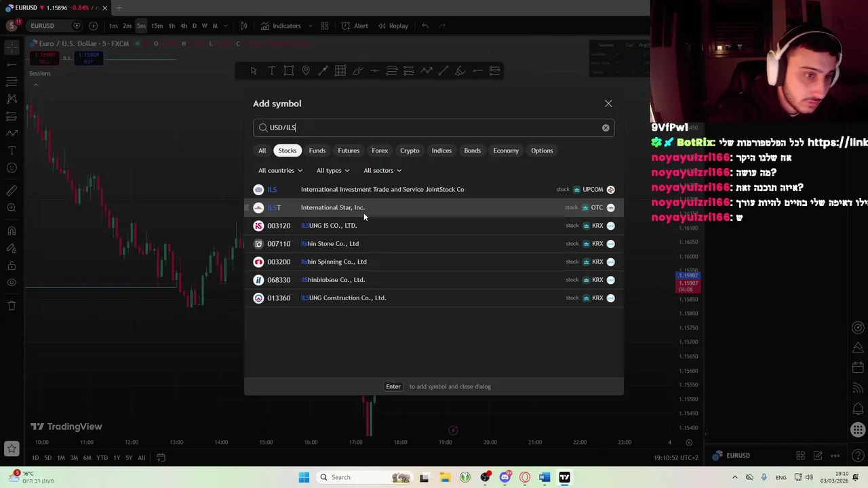Pick 013360 ILSUNG Construction Co. result
Screen dimensions: 868x488
pyautogui.click(x=434, y=298)
